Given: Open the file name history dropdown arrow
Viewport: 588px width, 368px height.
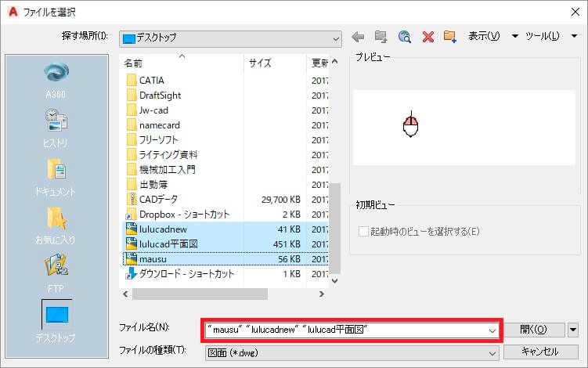Looking at the screenshot, I should point(492,330).
